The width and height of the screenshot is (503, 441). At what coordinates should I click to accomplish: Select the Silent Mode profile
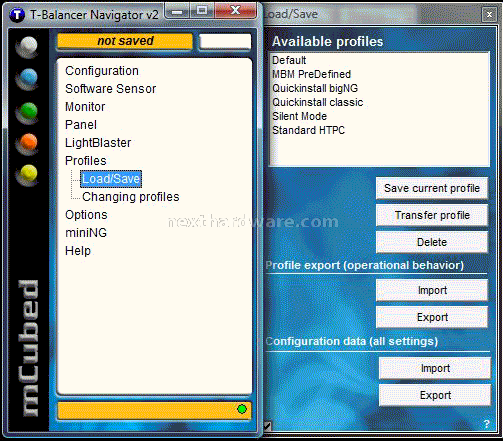pyautogui.click(x=299, y=116)
